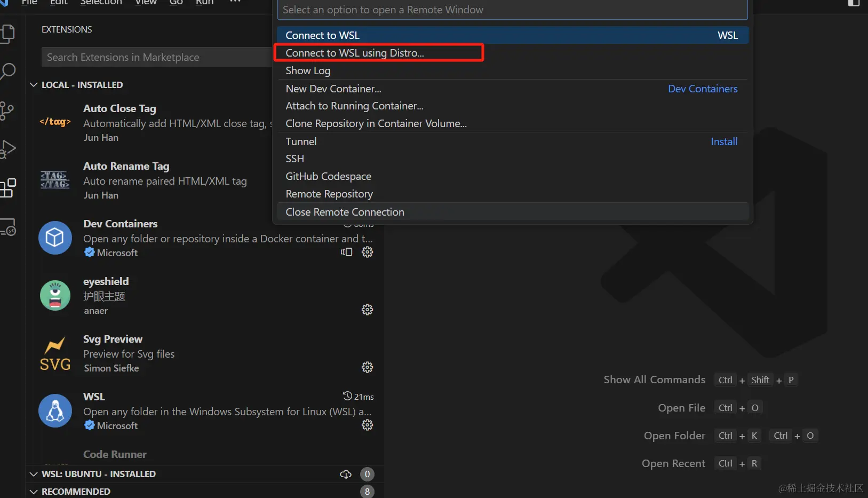The height and width of the screenshot is (498, 868).
Task: Open the Auto Rename Tag extension title
Action: 126,166
